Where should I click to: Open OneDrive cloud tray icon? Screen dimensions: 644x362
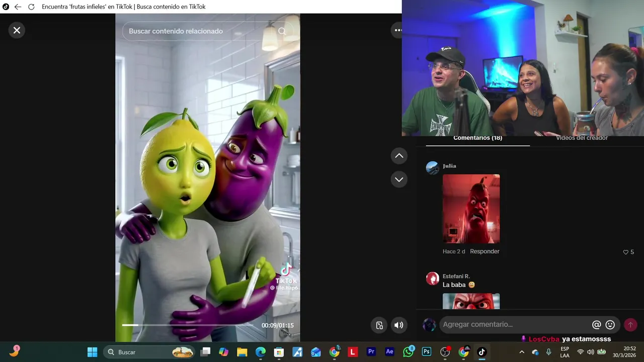coord(535,352)
